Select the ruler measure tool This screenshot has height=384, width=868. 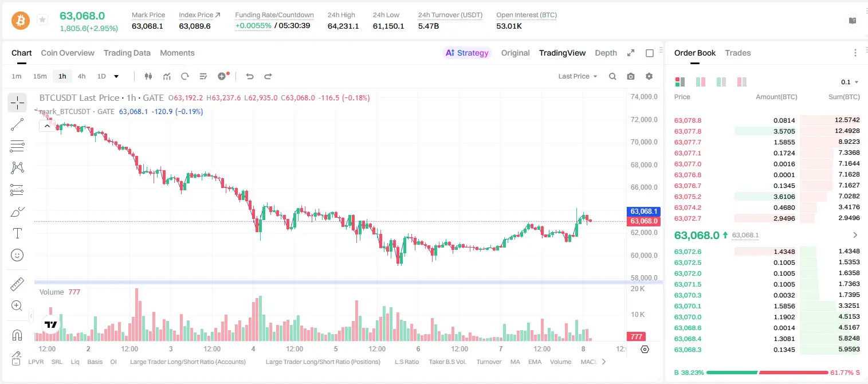[17, 284]
